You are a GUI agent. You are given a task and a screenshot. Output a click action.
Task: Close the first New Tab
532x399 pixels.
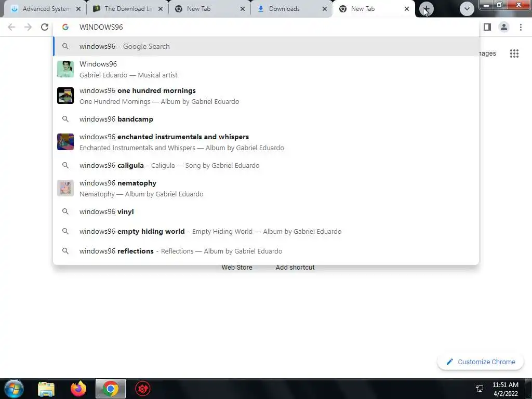pos(243,9)
